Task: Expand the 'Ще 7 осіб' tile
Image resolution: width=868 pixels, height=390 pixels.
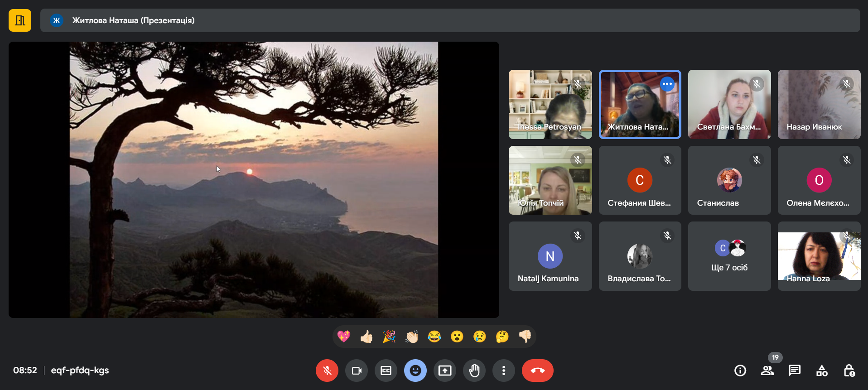Action: (x=729, y=256)
